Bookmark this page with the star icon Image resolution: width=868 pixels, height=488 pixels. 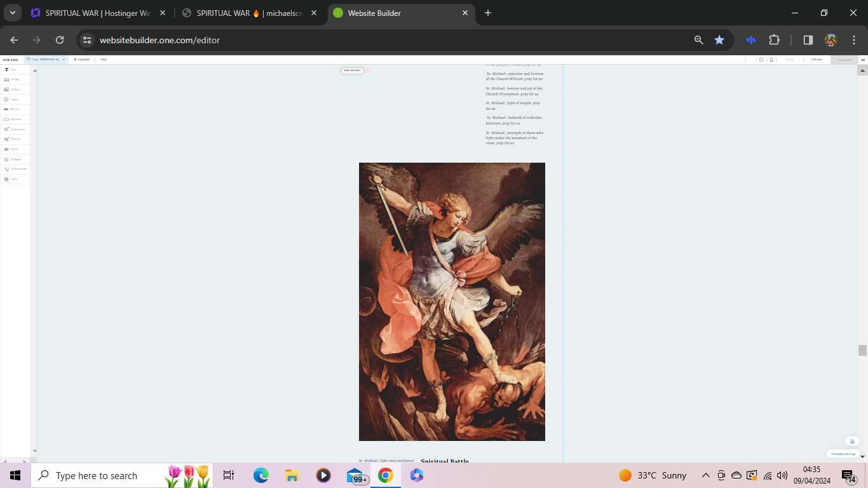coord(719,40)
